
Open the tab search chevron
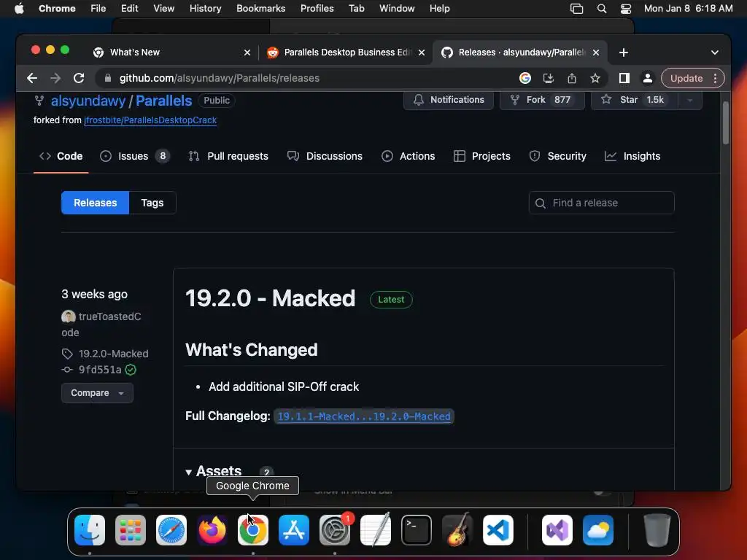pyautogui.click(x=715, y=52)
